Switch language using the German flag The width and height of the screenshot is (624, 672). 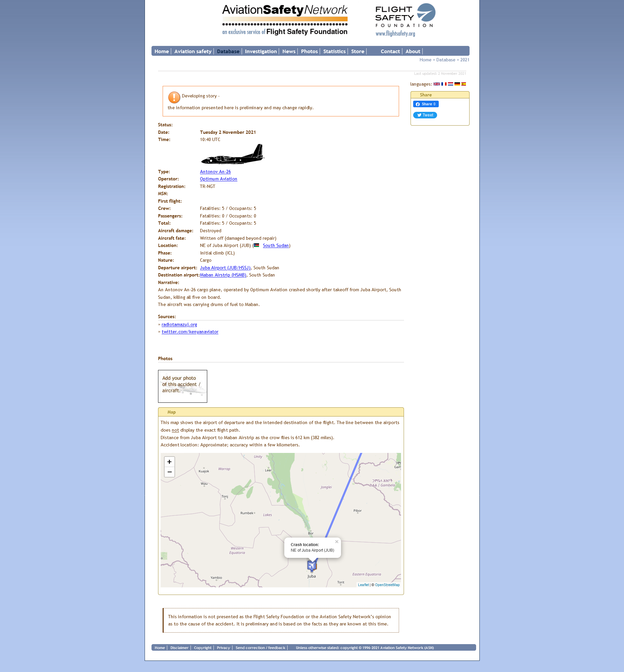coord(457,84)
